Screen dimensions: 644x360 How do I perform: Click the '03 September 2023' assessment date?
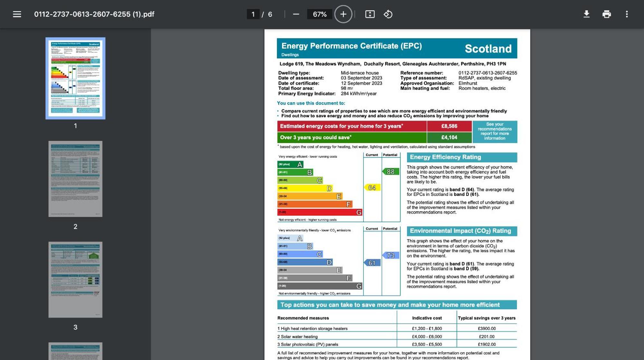point(362,78)
